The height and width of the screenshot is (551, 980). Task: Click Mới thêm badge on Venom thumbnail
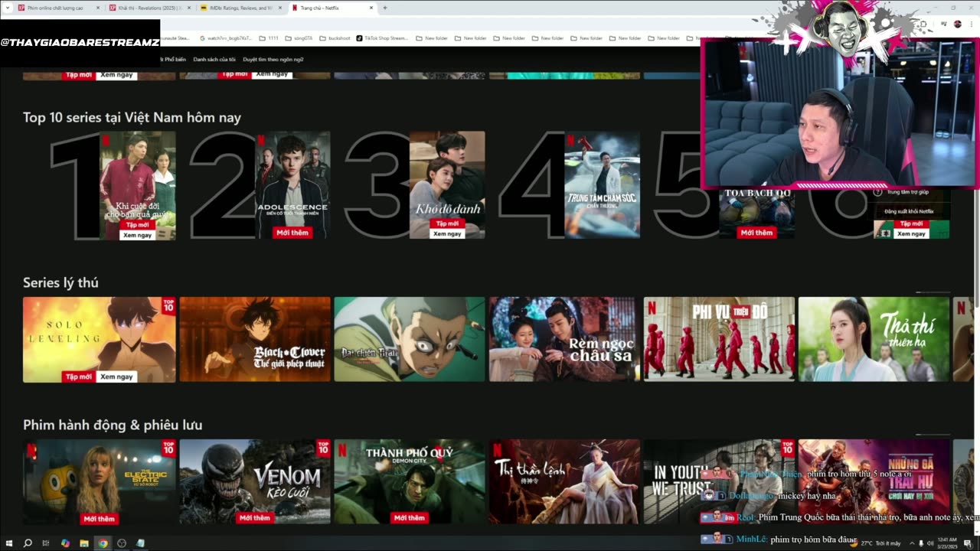point(255,518)
